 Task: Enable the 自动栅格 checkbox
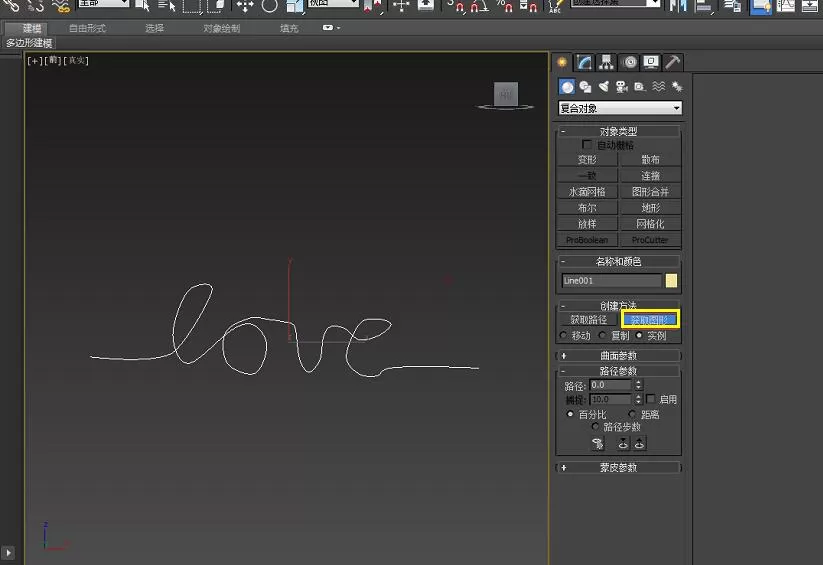pyautogui.click(x=587, y=144)
